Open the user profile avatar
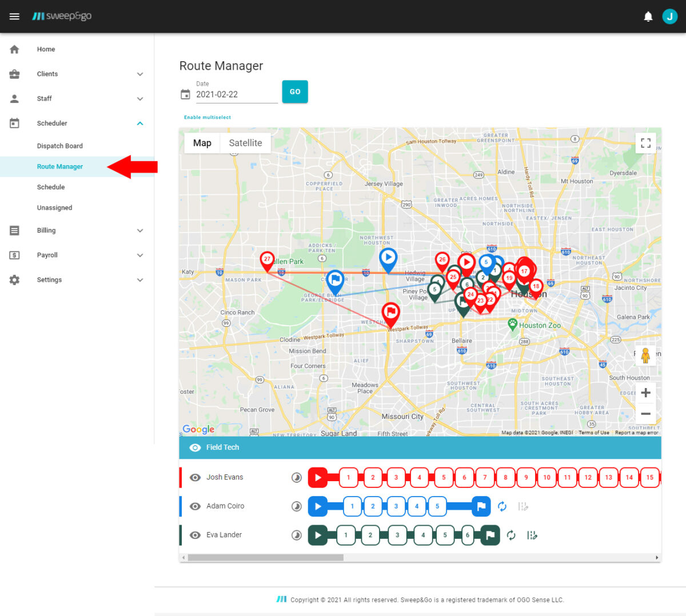Image resolution: width=686 pixels, height=616 pixels. (669, 17)
